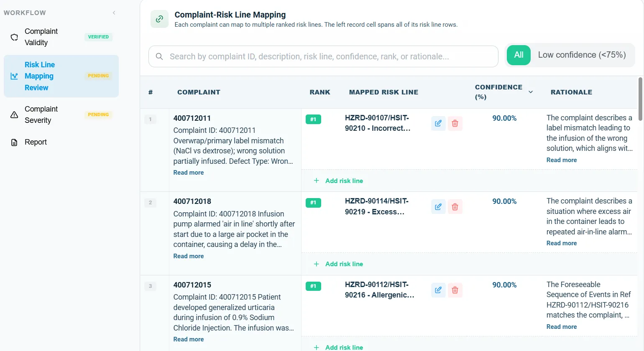Viewport: 644px width, 351px height.
Task: Open the Complaint Validity workflow step
Action: click(61, 37)
